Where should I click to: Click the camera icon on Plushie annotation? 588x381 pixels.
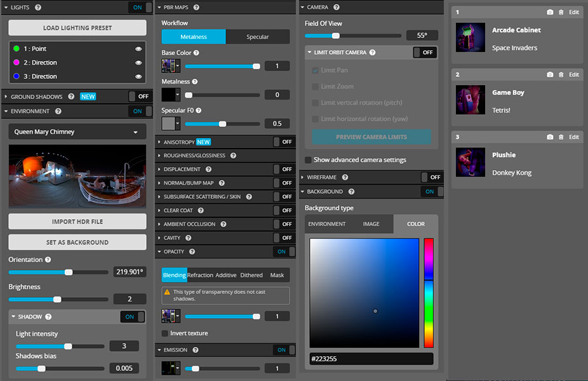(x=550, y=137)
